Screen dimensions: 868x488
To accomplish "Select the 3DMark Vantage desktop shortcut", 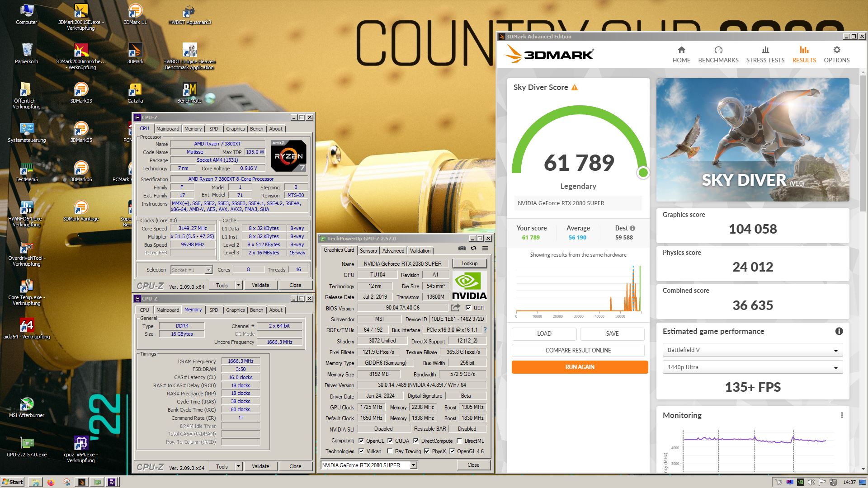I will 81,211.
